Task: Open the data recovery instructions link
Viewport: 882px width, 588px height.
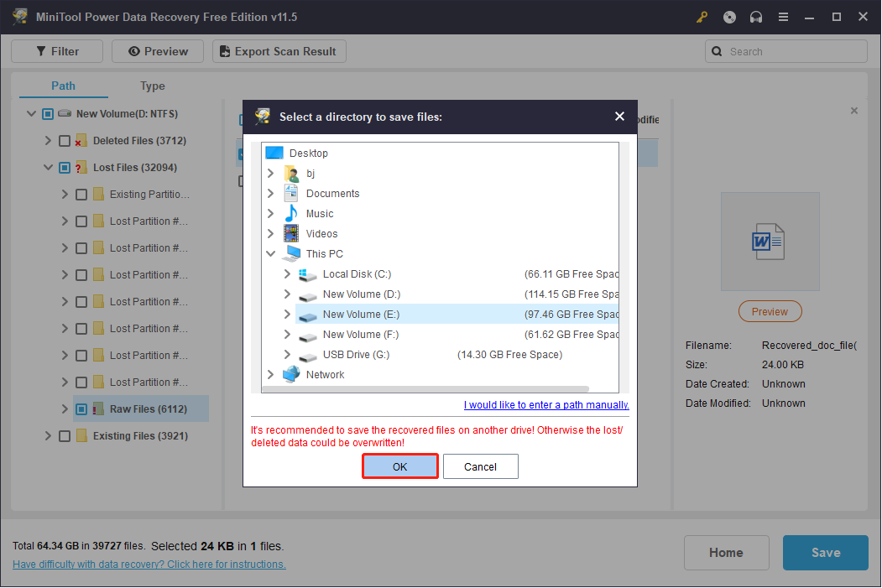Action: [x=149, y=564]
